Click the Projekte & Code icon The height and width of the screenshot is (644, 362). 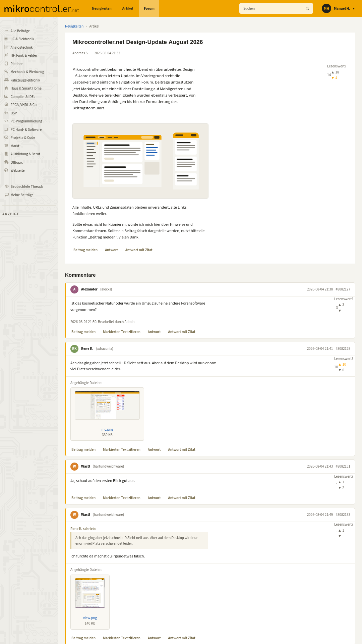pos(6,138)
